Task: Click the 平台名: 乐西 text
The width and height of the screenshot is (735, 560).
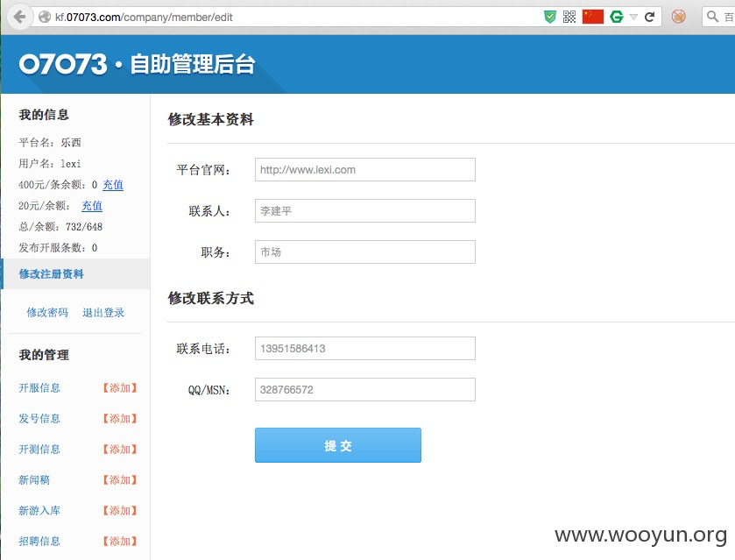Action: click(50, 142)
